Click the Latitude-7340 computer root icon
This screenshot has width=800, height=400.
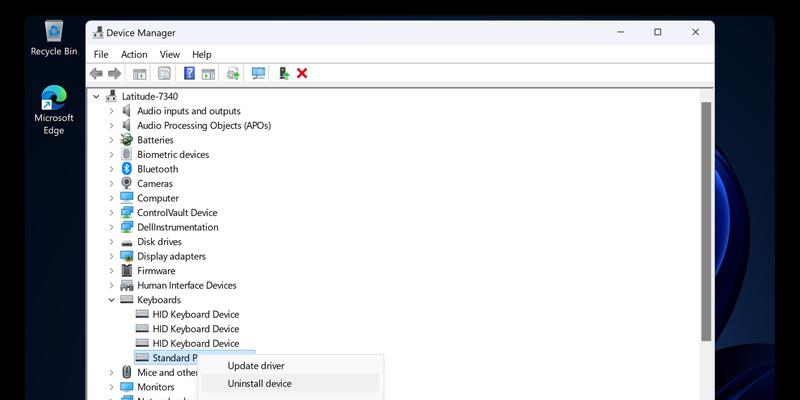(111, 96)
